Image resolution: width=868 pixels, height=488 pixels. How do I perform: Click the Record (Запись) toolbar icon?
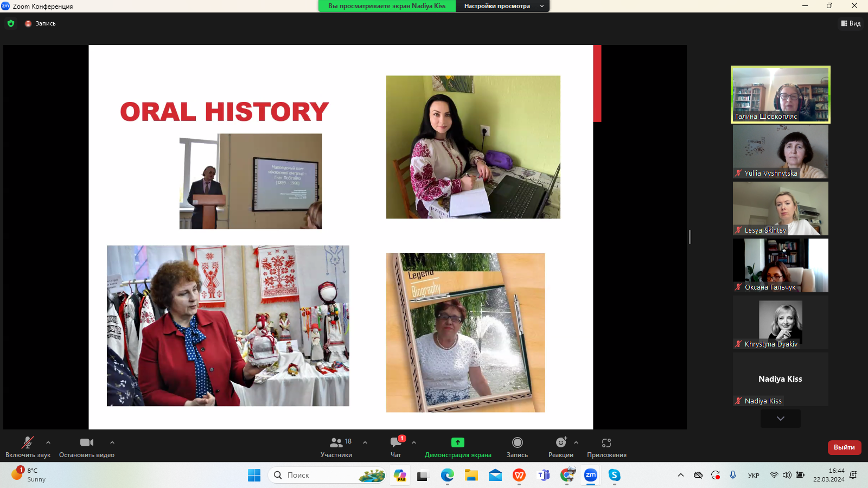click(x=517, y=443)
